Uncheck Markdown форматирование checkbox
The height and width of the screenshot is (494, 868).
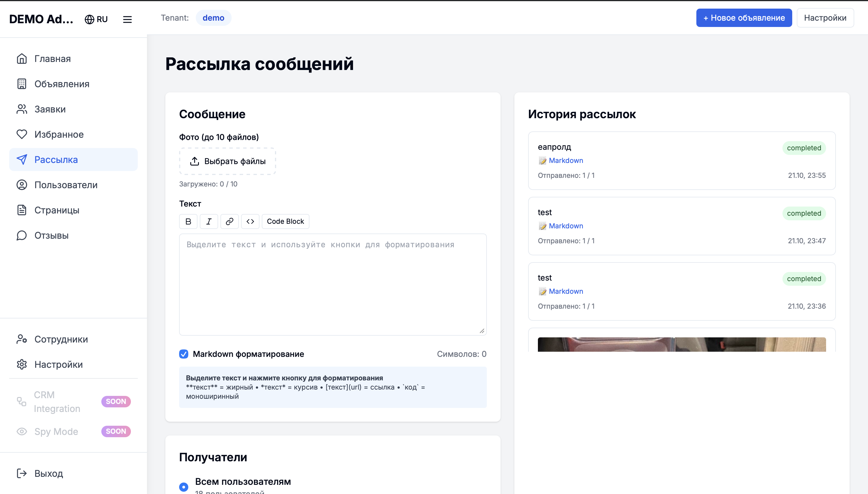pyautogui.click(x=184, y=354)
